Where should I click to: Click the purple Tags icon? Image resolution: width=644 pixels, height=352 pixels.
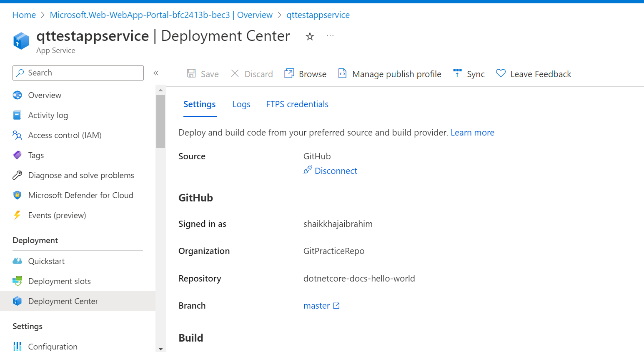[17, 155]
